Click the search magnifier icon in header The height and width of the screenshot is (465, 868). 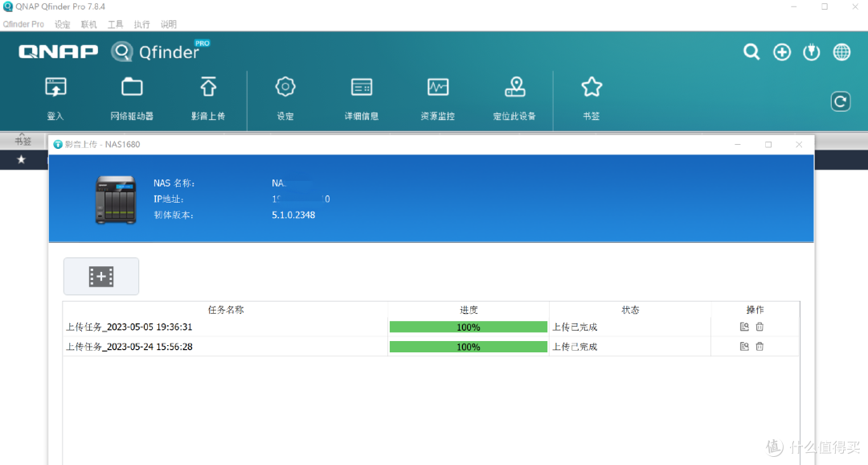pos(751,52)
